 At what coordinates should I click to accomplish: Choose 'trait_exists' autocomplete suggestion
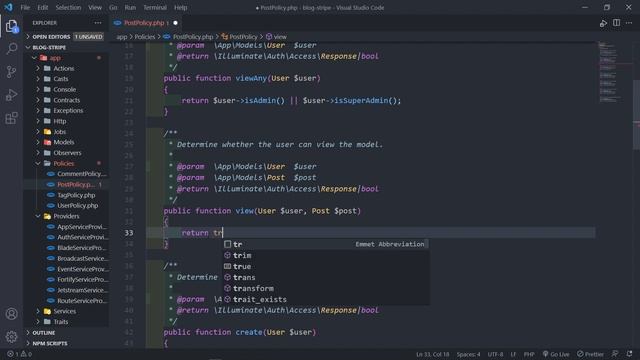tap(325, 300)
